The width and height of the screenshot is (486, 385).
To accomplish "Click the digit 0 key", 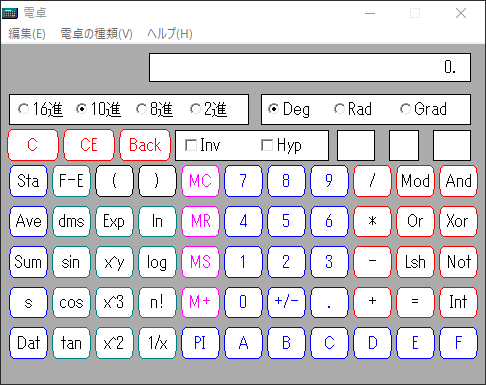I will coord(243,302).
